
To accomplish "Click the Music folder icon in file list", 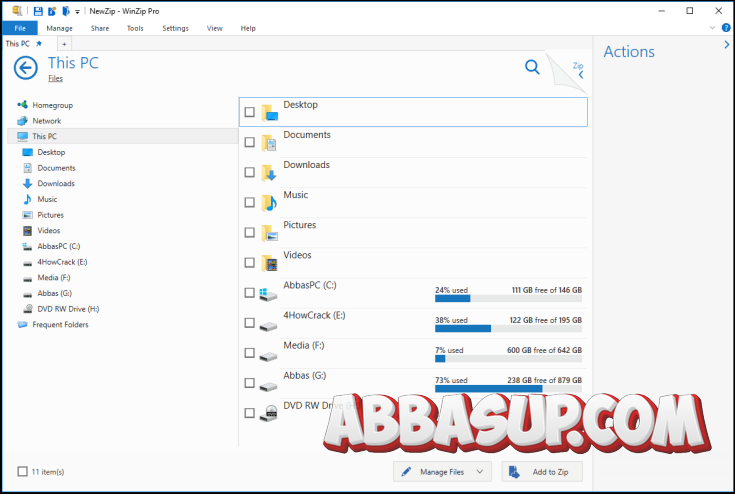I will tap(269, 202).
